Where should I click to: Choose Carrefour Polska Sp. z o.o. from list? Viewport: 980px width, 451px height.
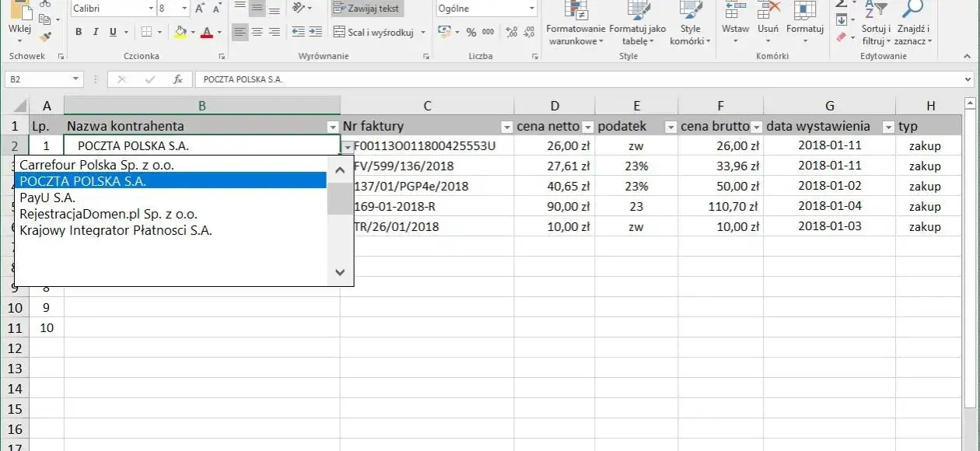[x=170, y=165]
